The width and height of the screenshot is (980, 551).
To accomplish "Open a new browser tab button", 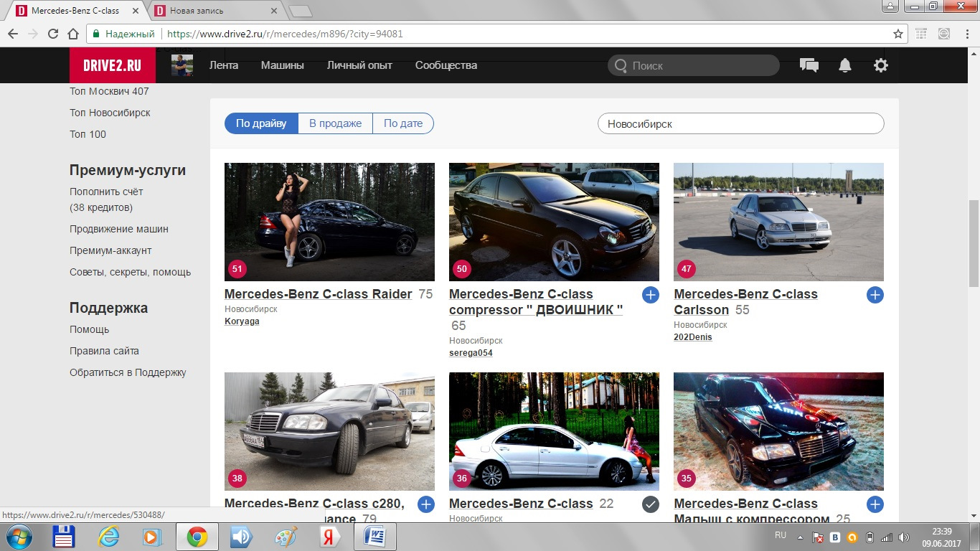I will point(300,11).
